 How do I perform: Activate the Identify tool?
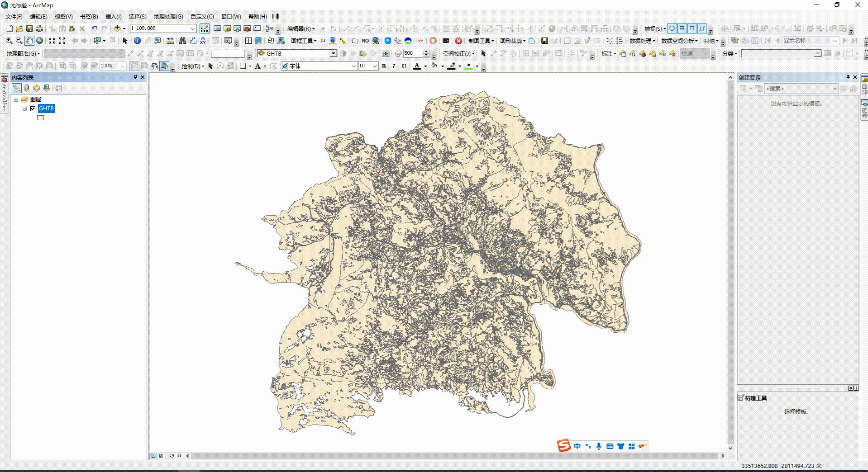click(138, 40)
